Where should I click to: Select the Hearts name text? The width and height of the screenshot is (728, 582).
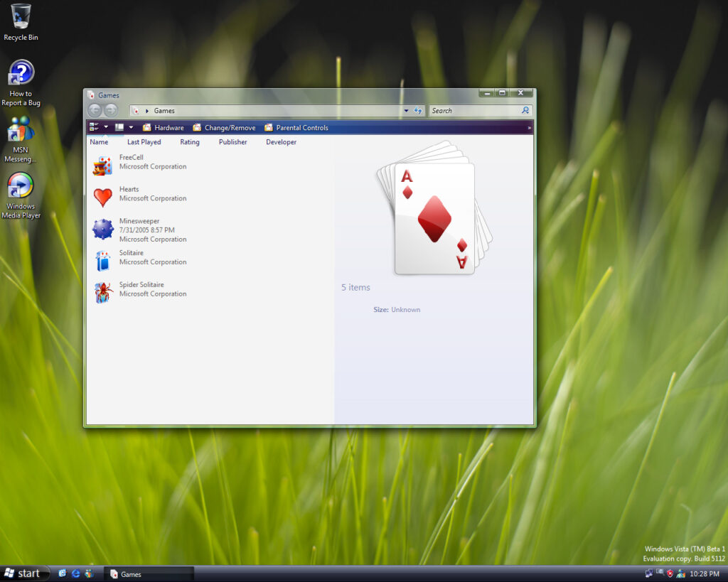[x=129, y=189]
